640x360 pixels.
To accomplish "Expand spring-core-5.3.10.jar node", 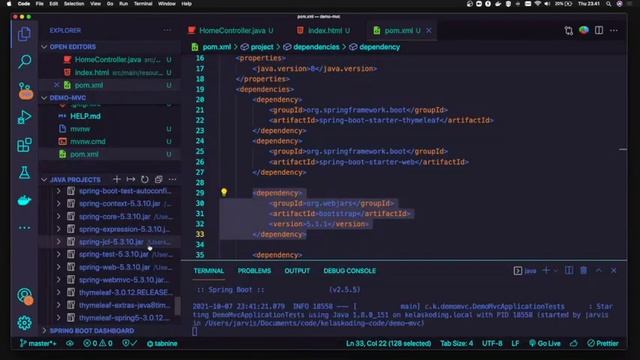I will pos(59,216).
